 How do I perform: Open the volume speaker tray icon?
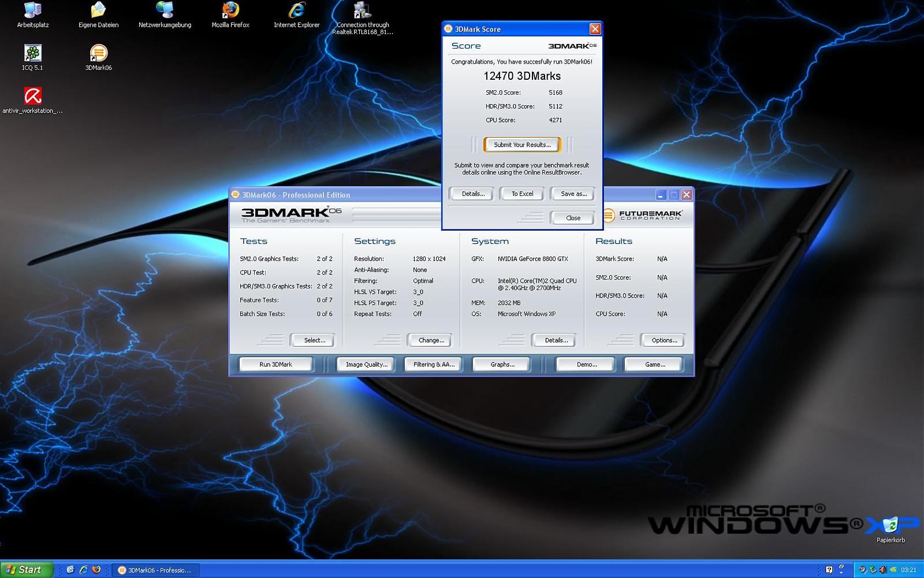point(883,570)
